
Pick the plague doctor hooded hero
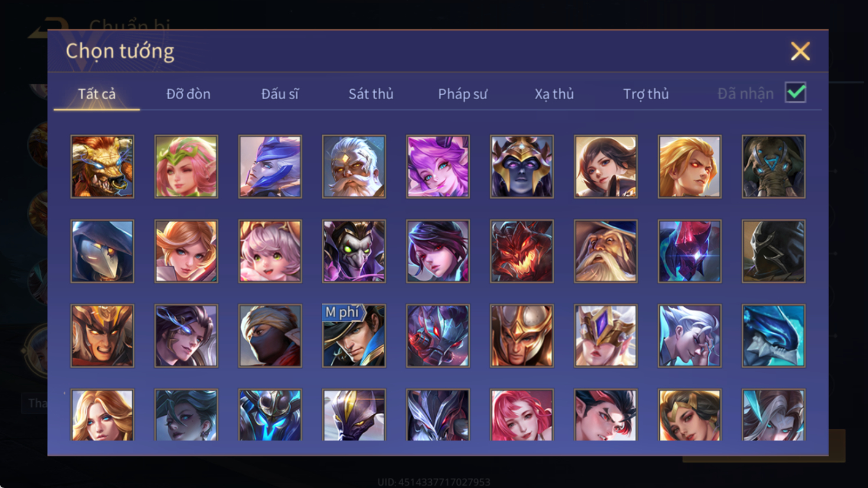pyautogui.click(x=102, y=251)
